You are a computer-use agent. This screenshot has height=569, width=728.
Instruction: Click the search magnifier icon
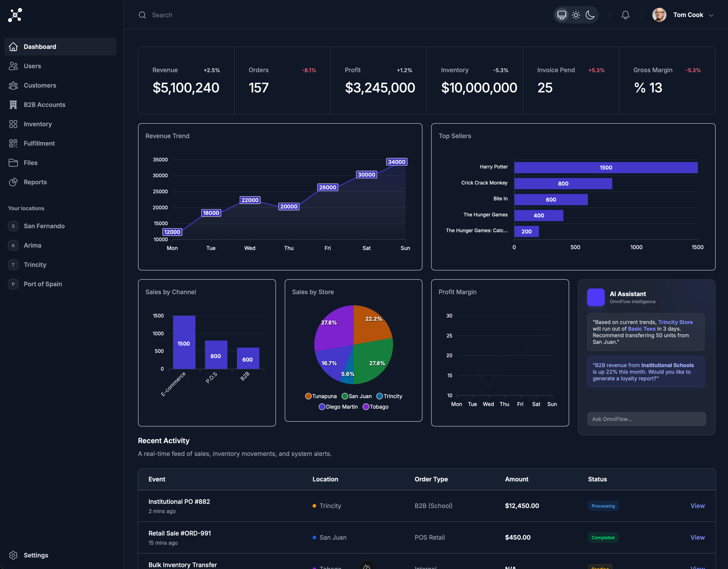pyautogui.click(x=142, y=15)
